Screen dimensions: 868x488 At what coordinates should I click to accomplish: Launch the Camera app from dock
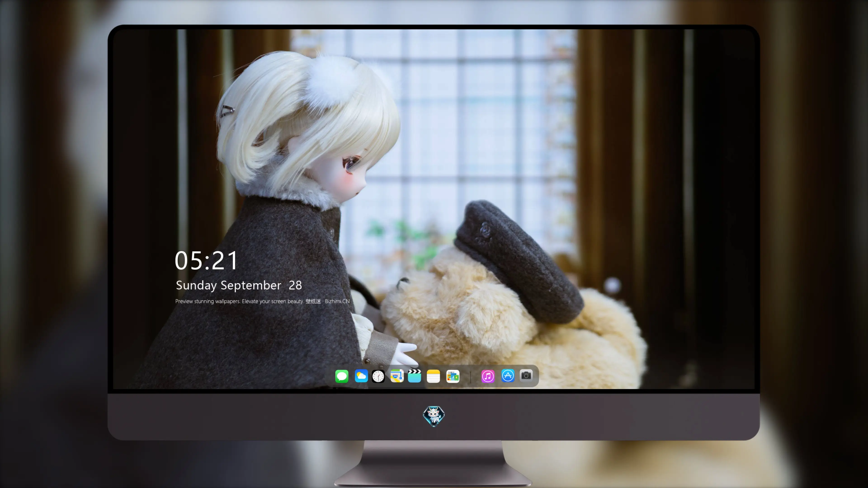(x=526, y=375)
